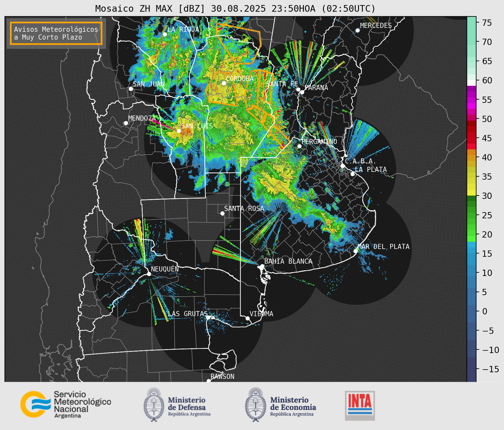Select the C.A.B.A. city label
This screenshot has width=504, height=430.
(x=361, y=161)
